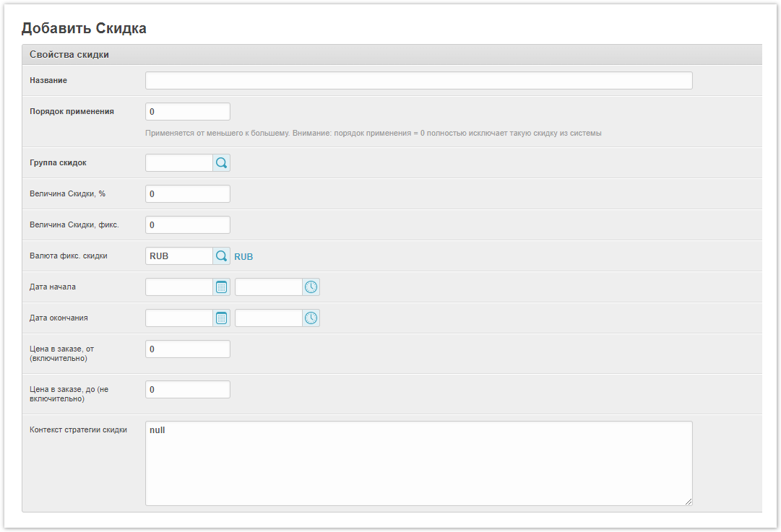Select the Группа скидок text box
The height and width of the screenshot is (532, 781).
click(178, 163)
